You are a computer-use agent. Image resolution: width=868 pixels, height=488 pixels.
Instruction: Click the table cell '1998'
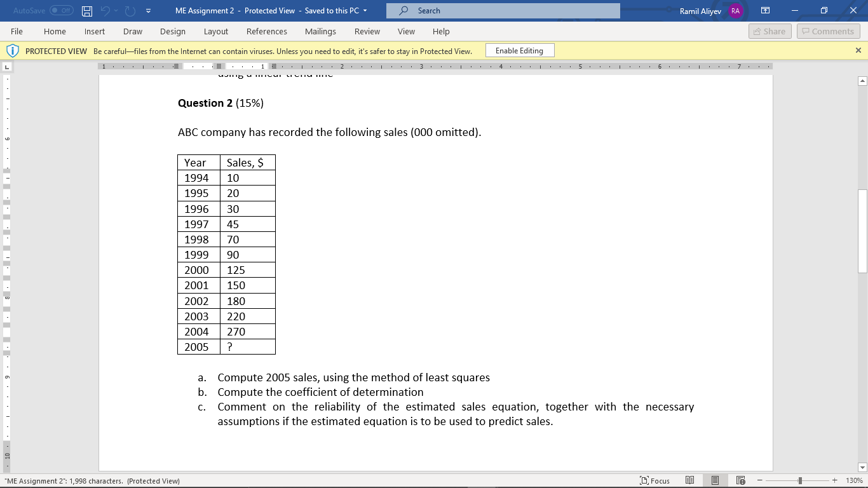pyautogui.click(x=199, y=240)
